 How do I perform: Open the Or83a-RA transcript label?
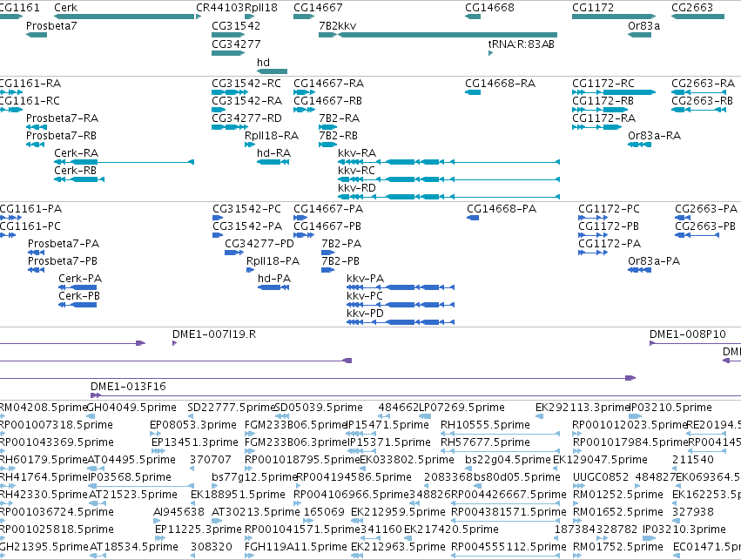click(654, 136)
